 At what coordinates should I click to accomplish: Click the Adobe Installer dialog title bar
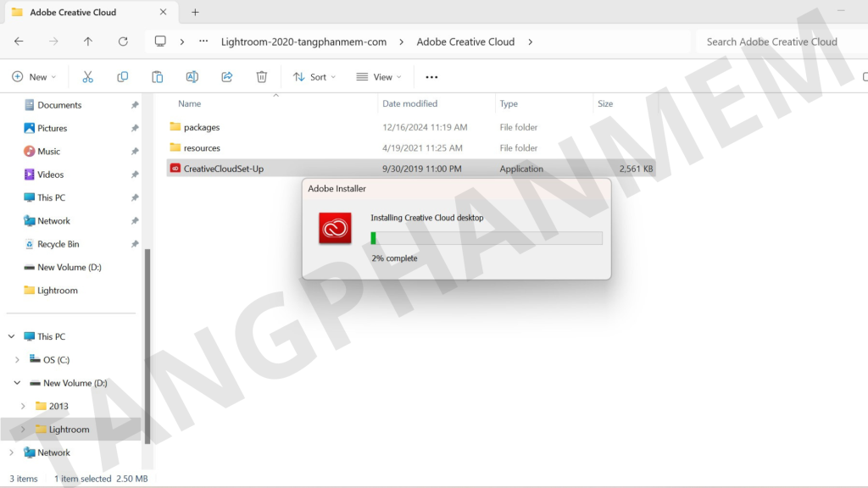coord(457,189)
